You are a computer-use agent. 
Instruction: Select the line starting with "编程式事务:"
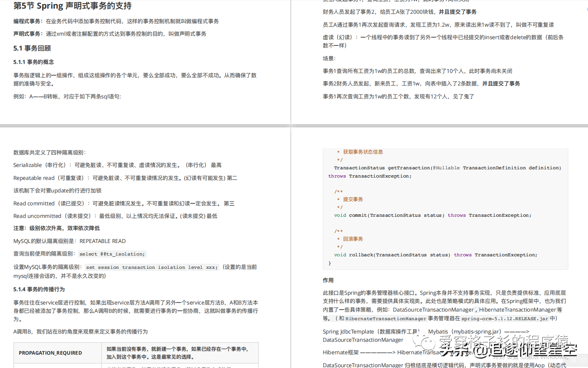point(116,21)
